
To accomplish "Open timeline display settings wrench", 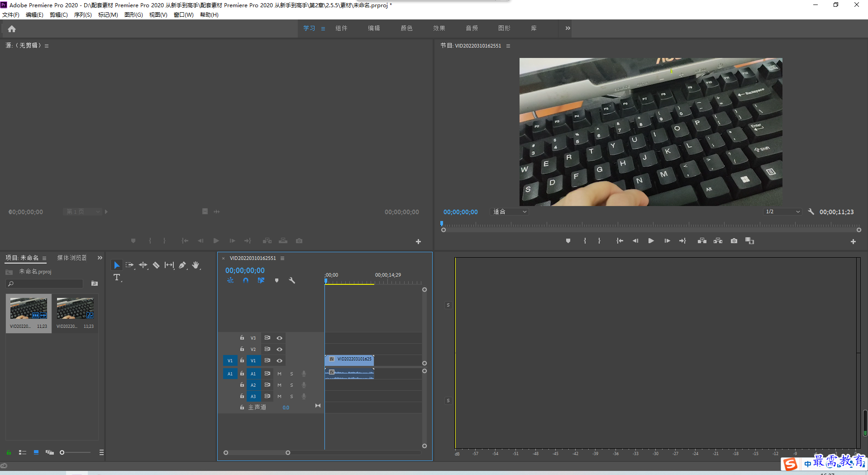I will point(292,280).
